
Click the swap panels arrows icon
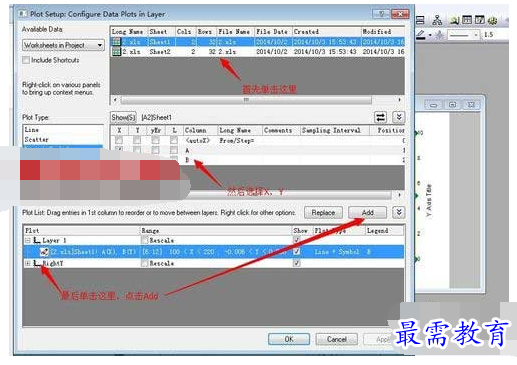[381, 117]
